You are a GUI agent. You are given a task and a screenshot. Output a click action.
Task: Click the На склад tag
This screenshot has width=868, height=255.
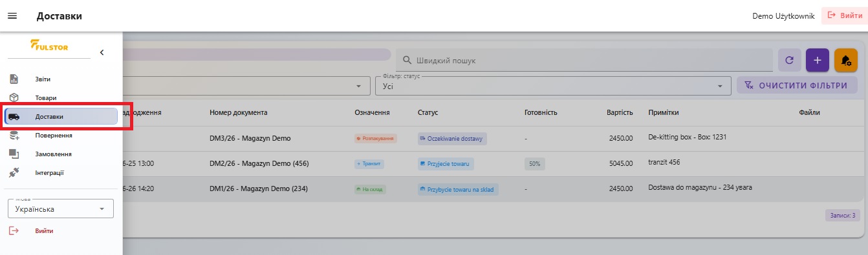pyautogui.click(x=370, y=189)
